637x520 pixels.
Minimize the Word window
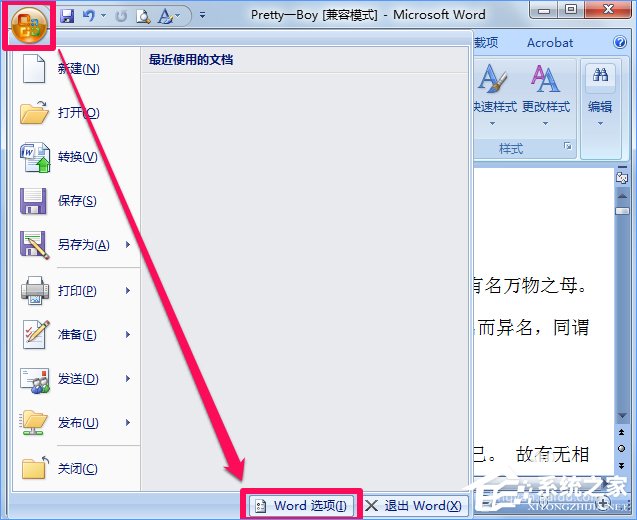click(544, 10)
